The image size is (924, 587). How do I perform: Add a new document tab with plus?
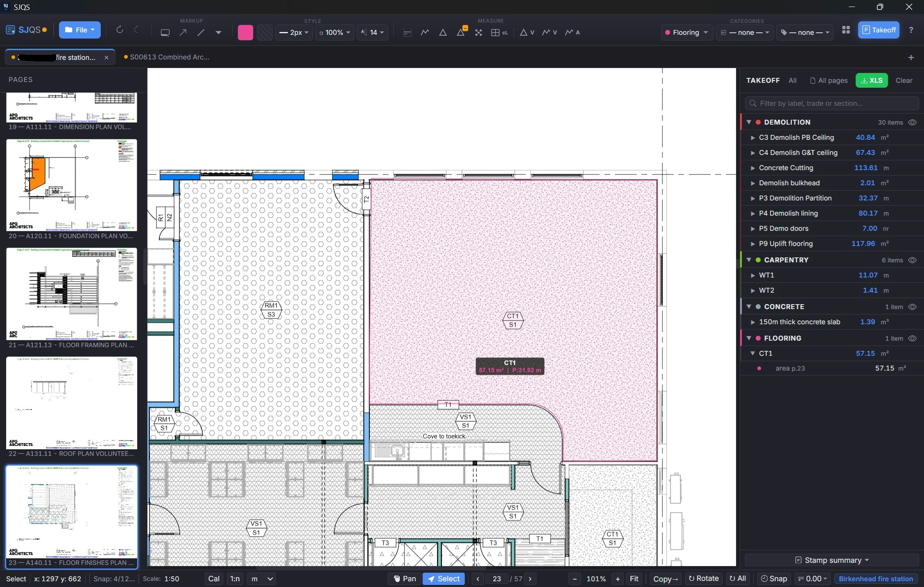911,57
